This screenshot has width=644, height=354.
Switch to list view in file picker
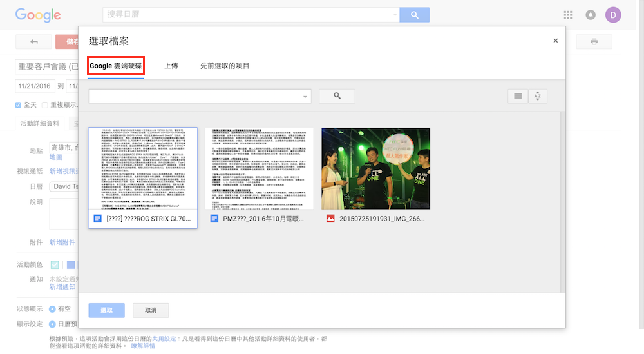[x=518, y=96]
